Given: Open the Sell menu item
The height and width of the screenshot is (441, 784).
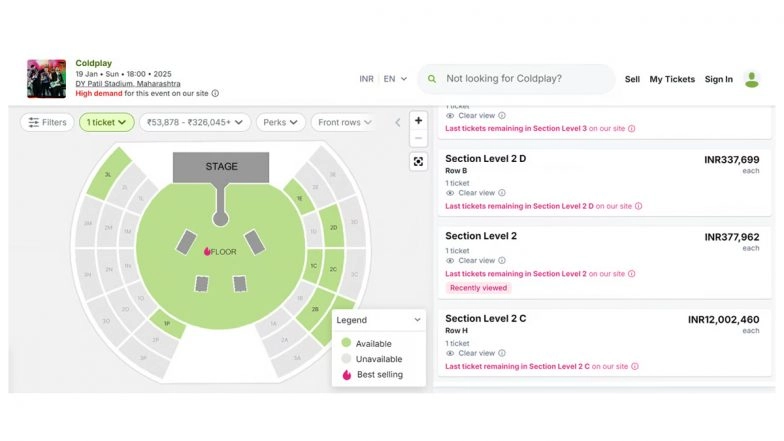Looking at the screenshot, I should click(x=632, y=79).
